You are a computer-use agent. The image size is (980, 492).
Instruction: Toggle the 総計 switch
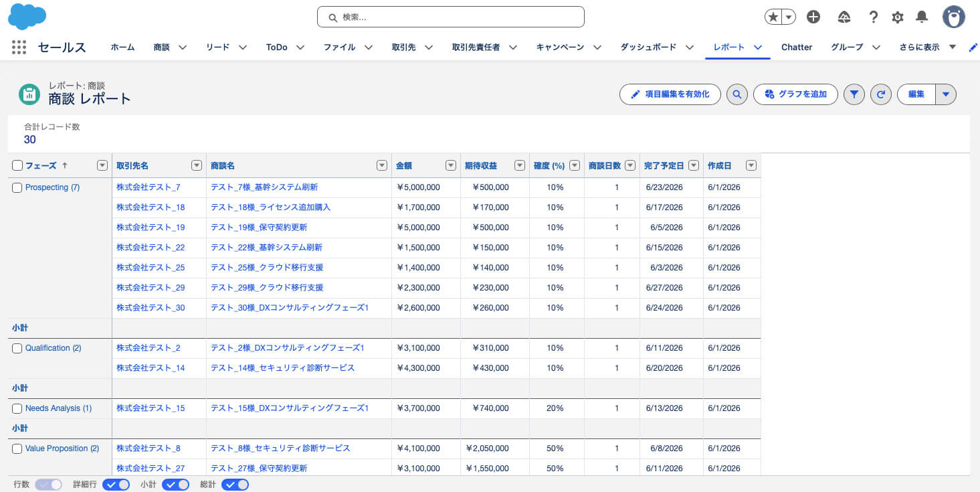[235, 485]
